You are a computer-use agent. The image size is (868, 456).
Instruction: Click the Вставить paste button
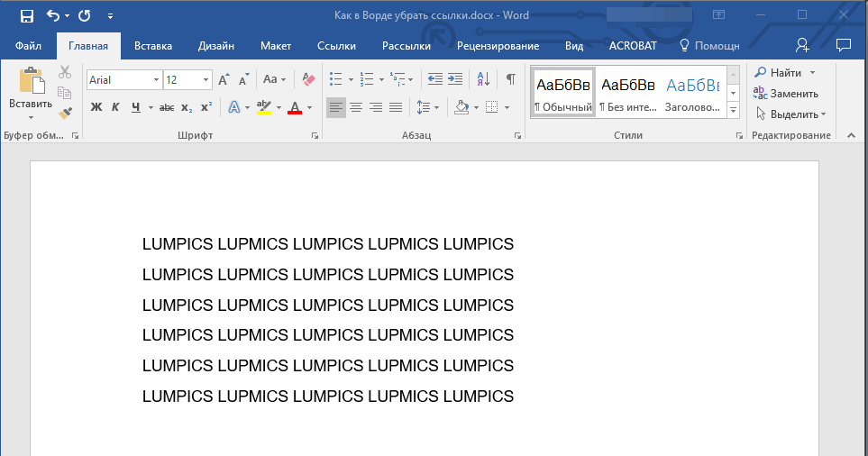point(31,90)
